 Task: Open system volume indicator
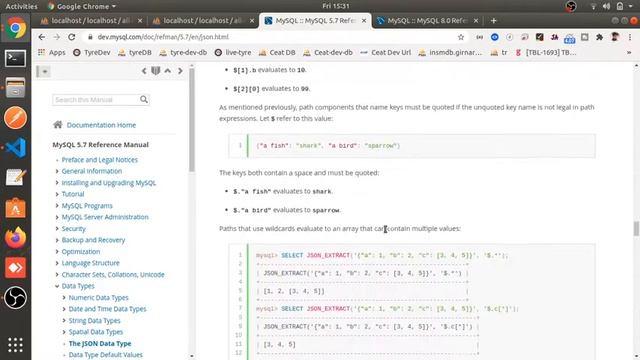[606, 6]
